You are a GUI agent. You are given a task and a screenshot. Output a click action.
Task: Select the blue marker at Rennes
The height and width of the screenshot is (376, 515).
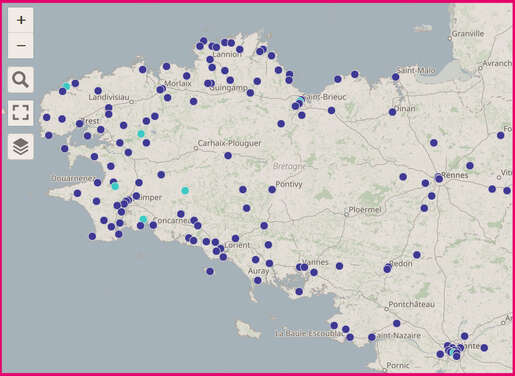coord(439,179)
